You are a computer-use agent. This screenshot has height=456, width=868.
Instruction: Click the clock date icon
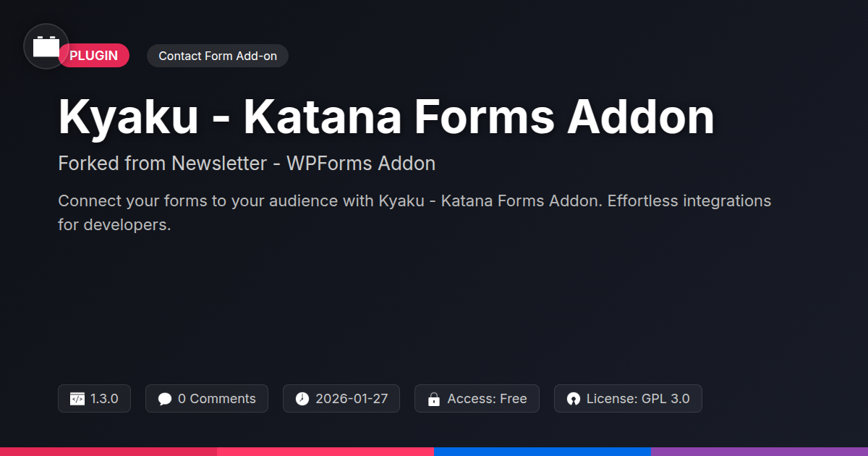302,399
